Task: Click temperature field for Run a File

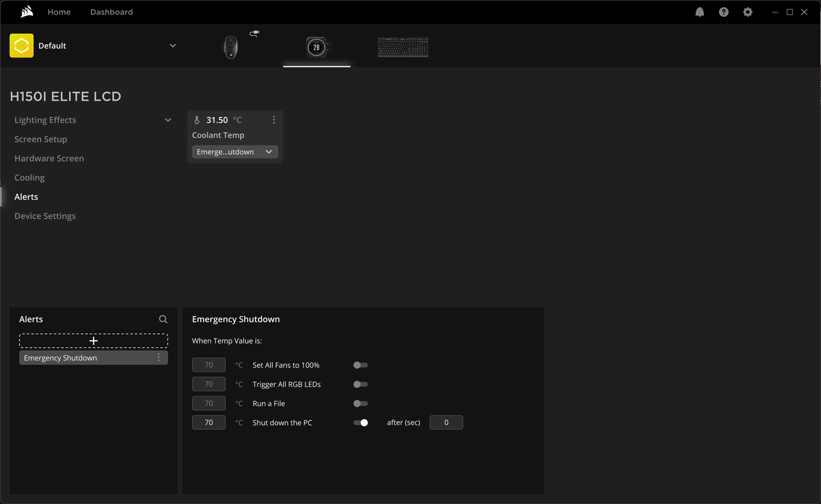Action: tap(209, 403)
